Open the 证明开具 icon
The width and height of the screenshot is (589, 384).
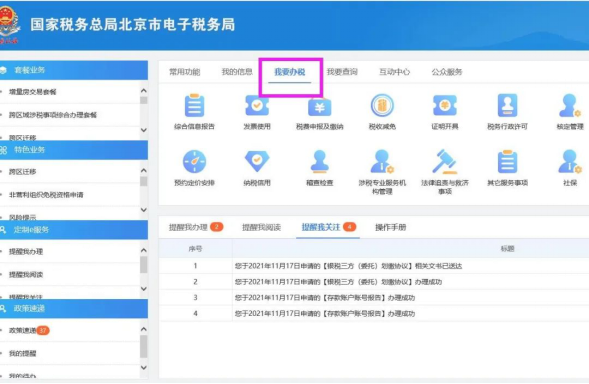click(445, 106)
